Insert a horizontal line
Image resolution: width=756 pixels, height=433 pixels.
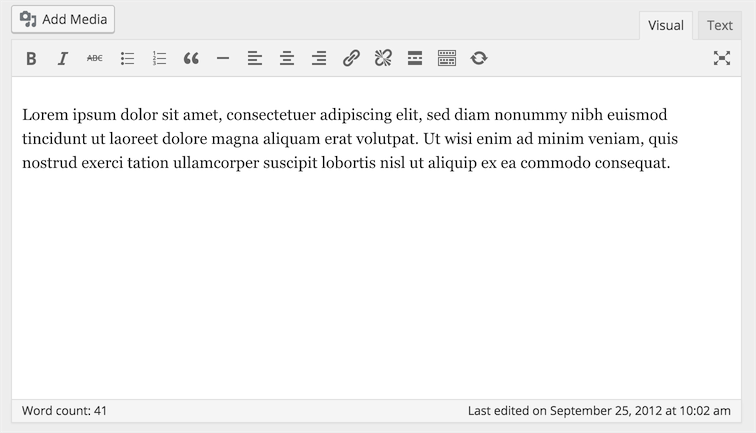point(223,59)
